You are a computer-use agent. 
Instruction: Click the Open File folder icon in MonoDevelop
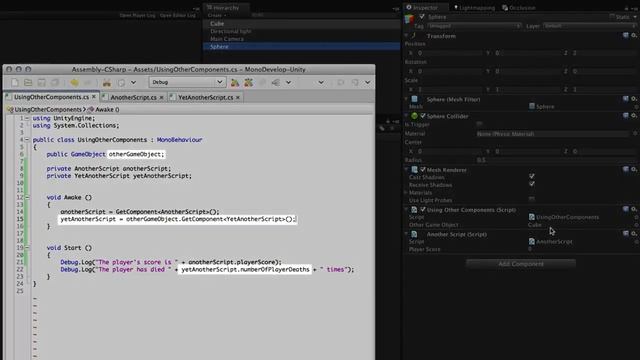[x=28, y=82]
